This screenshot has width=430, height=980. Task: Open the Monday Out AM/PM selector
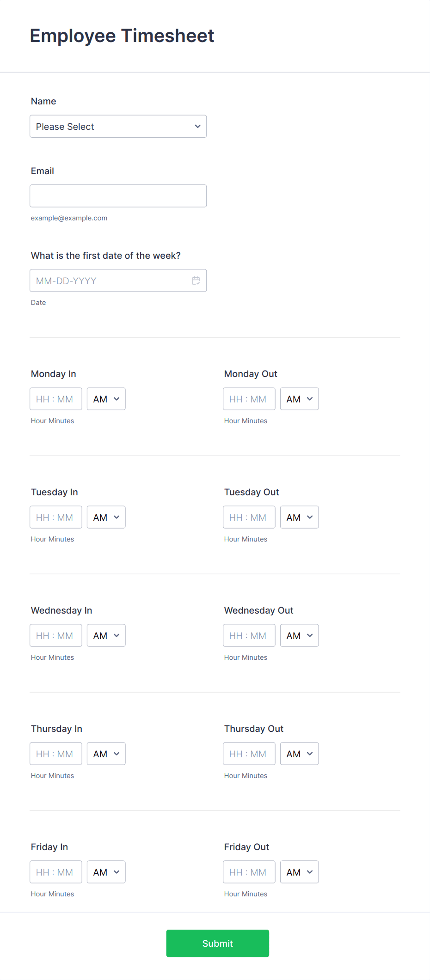(x=299, y=398)
